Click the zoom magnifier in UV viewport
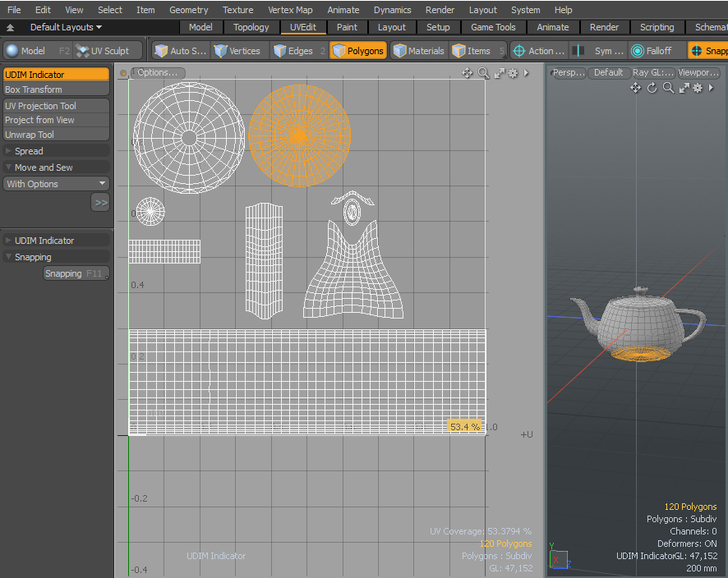The image size is (728, 578). (483, 73)
